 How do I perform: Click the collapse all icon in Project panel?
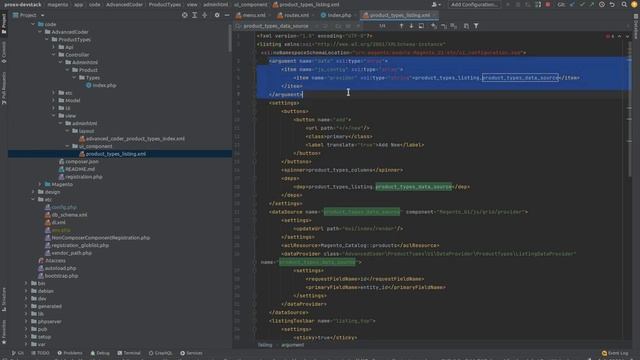click(204, 15)
